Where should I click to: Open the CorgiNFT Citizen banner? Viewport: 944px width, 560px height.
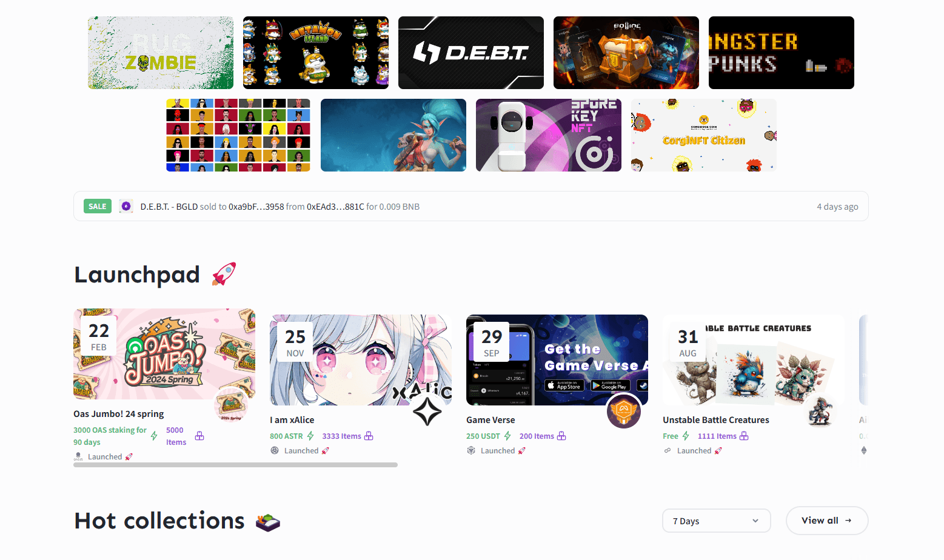[704, 135]
